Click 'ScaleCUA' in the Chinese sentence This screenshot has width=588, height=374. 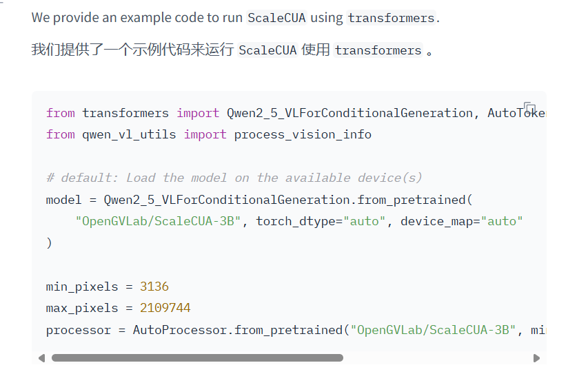pyautogui.click(x=267, y=50)
